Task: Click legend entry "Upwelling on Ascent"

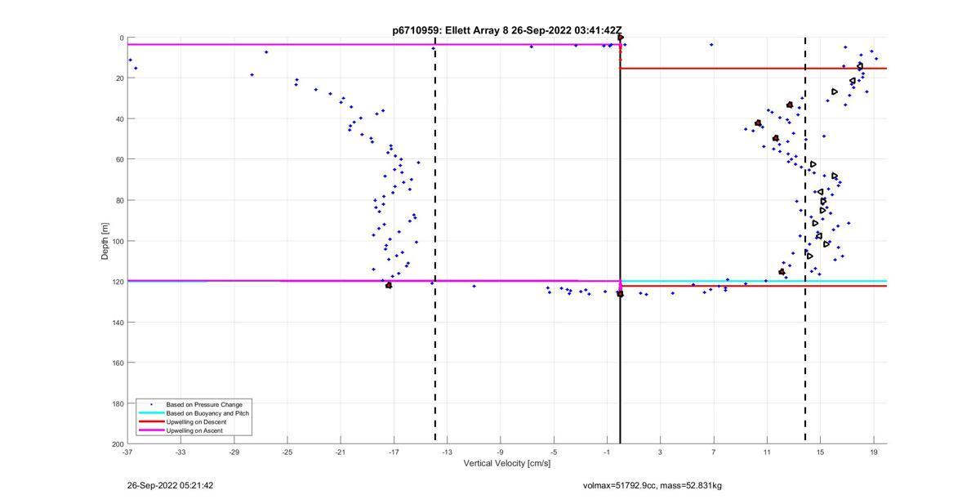Action: (x=194, y=430)
